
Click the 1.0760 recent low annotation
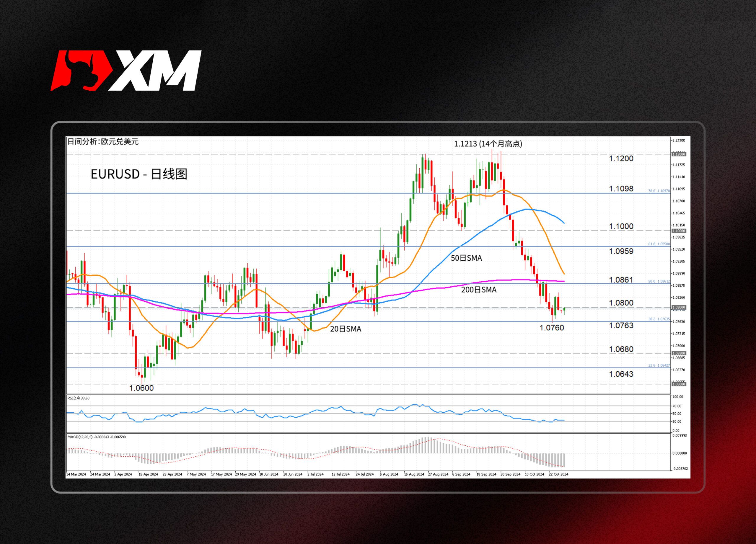click(552, 328)
